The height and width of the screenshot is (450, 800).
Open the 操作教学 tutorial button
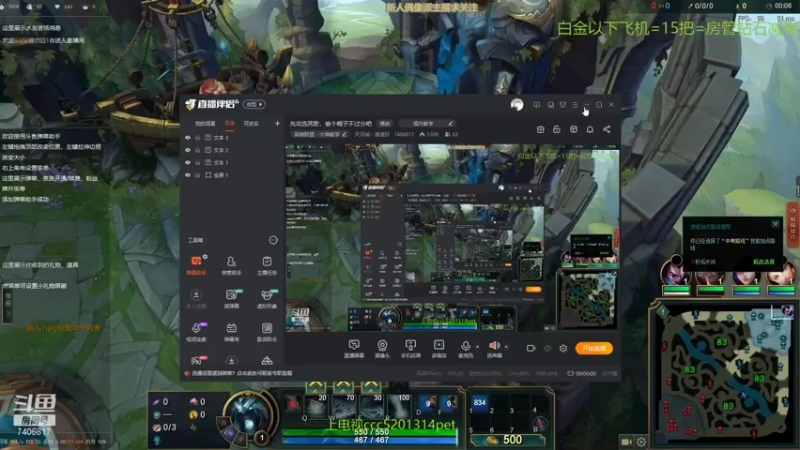(x=427, y=123)
